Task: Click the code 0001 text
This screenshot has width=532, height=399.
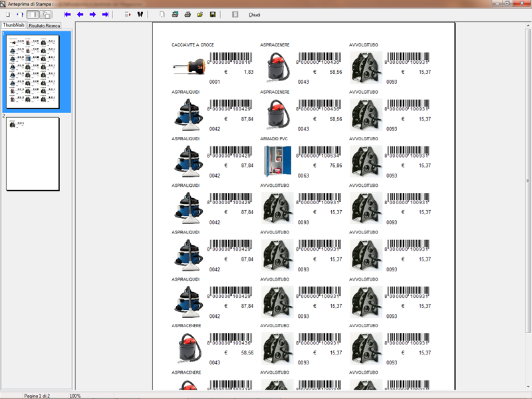Action: pyautogui.click(x=214, y=82)
